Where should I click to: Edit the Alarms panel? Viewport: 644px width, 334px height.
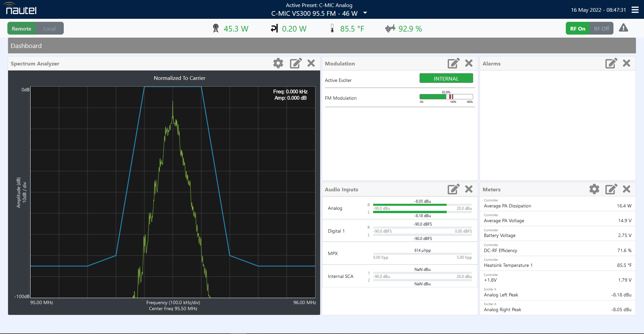611,63
